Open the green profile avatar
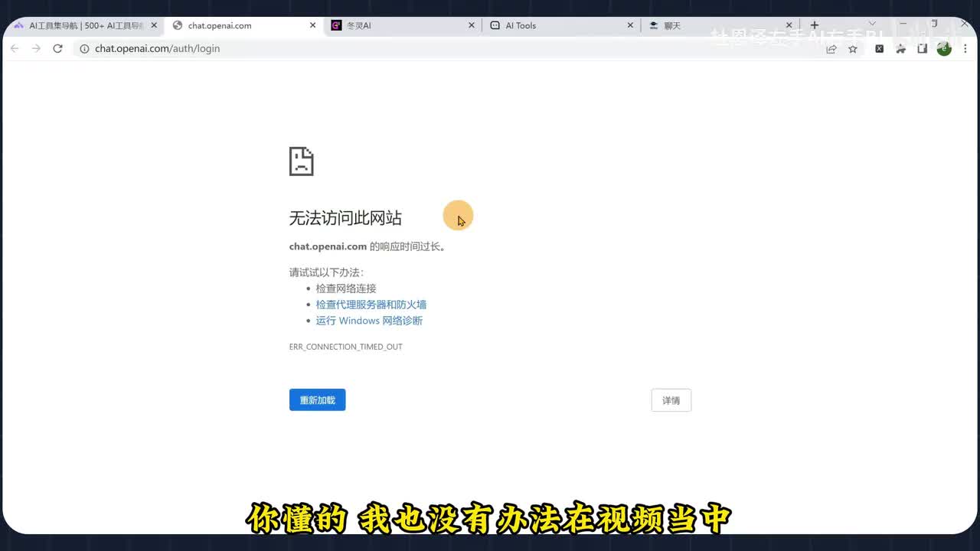Viewport: 980px width, 551px height. 944,49
